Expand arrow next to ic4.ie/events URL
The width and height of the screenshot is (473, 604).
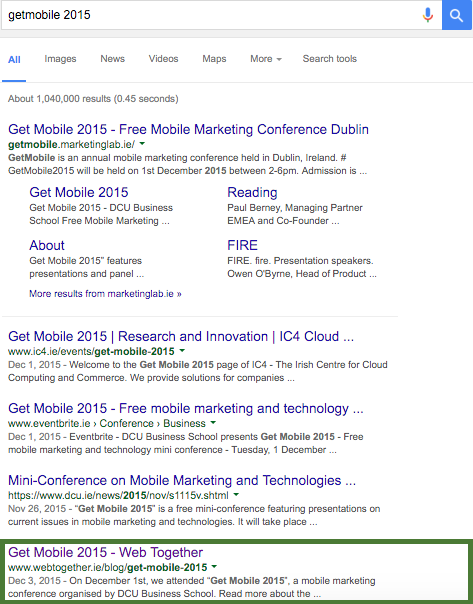point(182,351)
